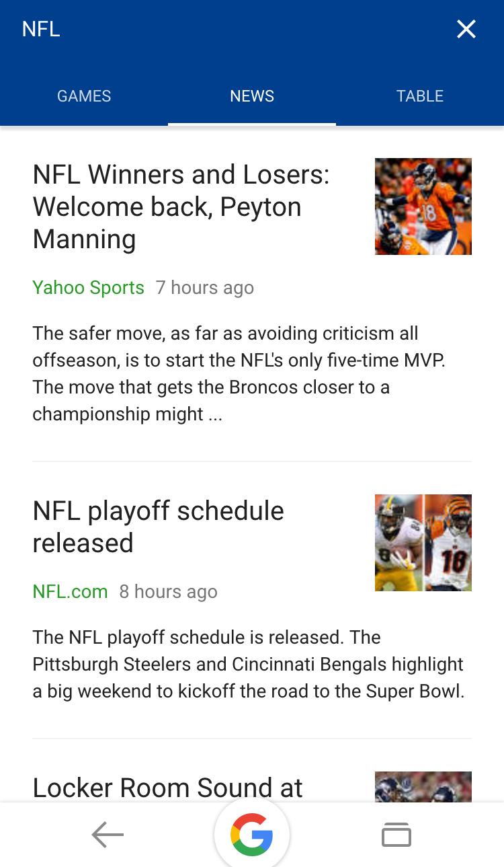Switch to the Games tab
The width and height of the screenshot is (504, 867).
click(x=84, y=96)
